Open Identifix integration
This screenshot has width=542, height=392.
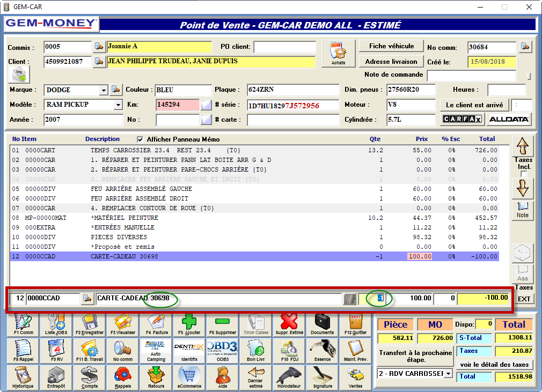(x=189, y=351)
